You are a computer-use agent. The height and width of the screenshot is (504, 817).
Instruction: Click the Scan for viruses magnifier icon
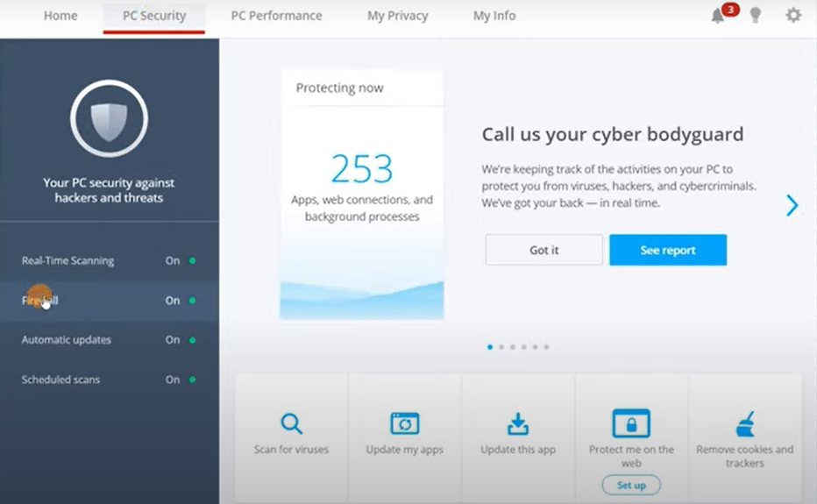pos(291,423)
